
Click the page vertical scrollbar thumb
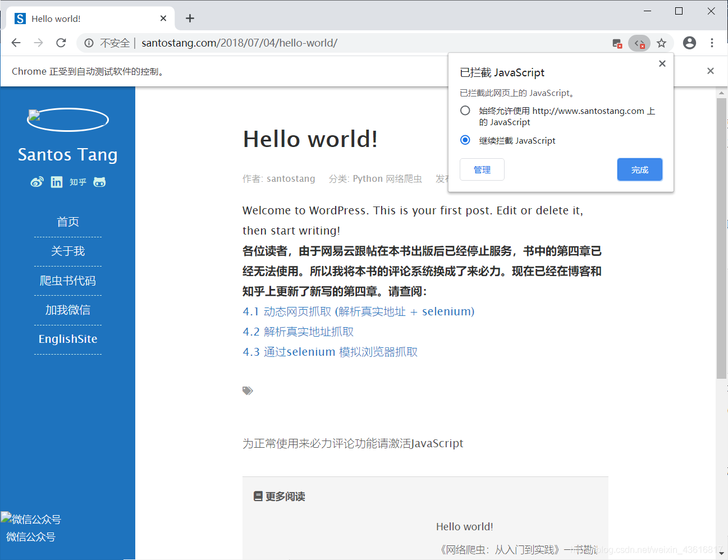721,238
